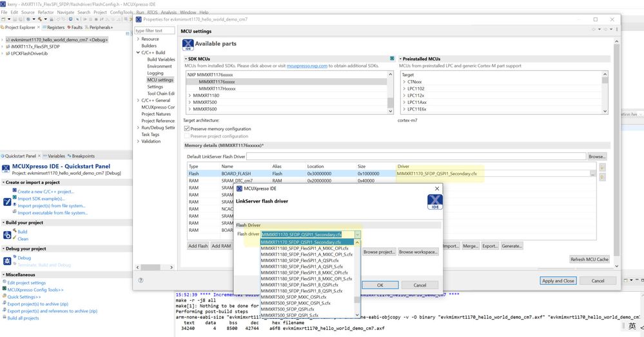Collapse Create or import a project section
The height and width of the screenshot is (337, 644).
click(x=4, y=182)
